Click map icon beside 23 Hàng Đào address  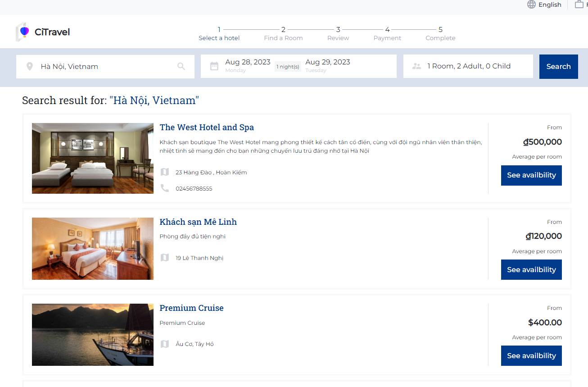click(x=165, y=172)
